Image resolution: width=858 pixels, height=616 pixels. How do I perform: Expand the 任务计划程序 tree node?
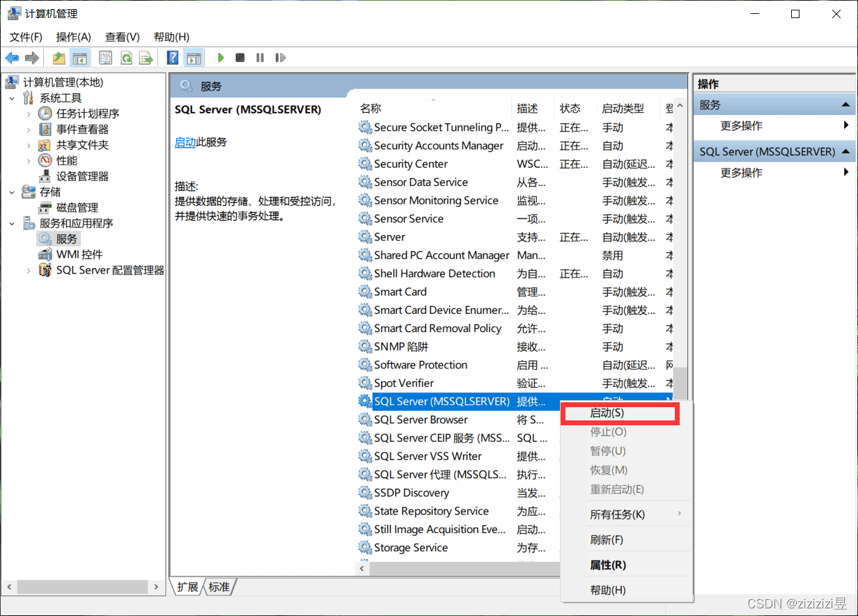point(29,113)
